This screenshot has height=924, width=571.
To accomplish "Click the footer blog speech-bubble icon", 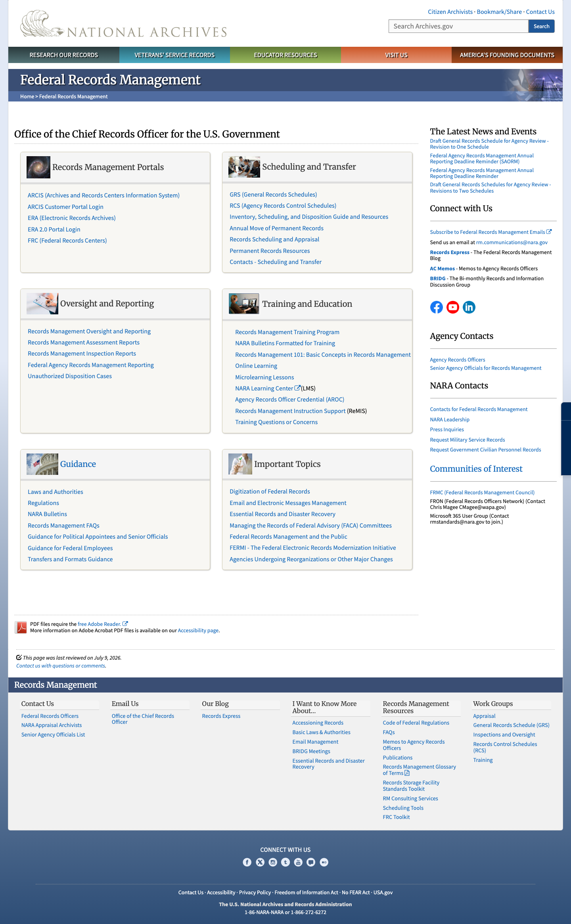I will coord(311,862).
